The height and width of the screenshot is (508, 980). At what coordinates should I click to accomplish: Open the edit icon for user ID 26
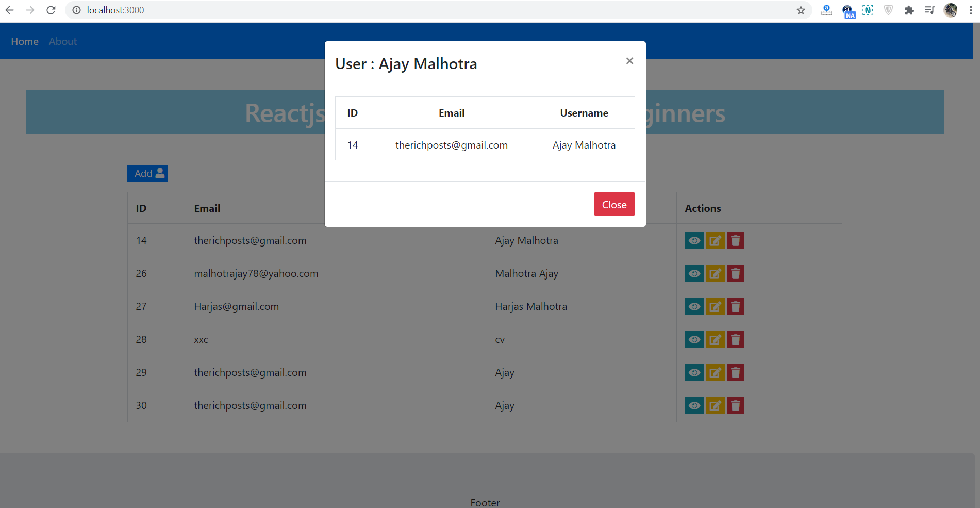click(x=715, y=273)
